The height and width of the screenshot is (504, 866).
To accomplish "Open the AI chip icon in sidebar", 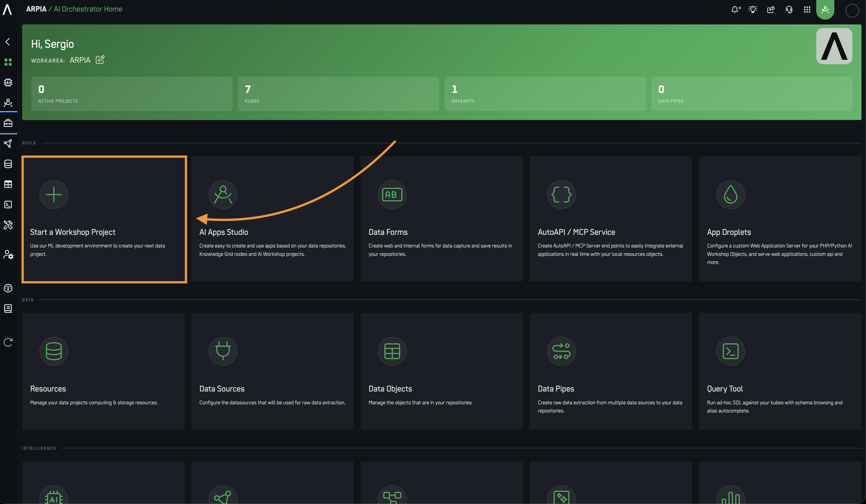I will (x=8, y=82).
